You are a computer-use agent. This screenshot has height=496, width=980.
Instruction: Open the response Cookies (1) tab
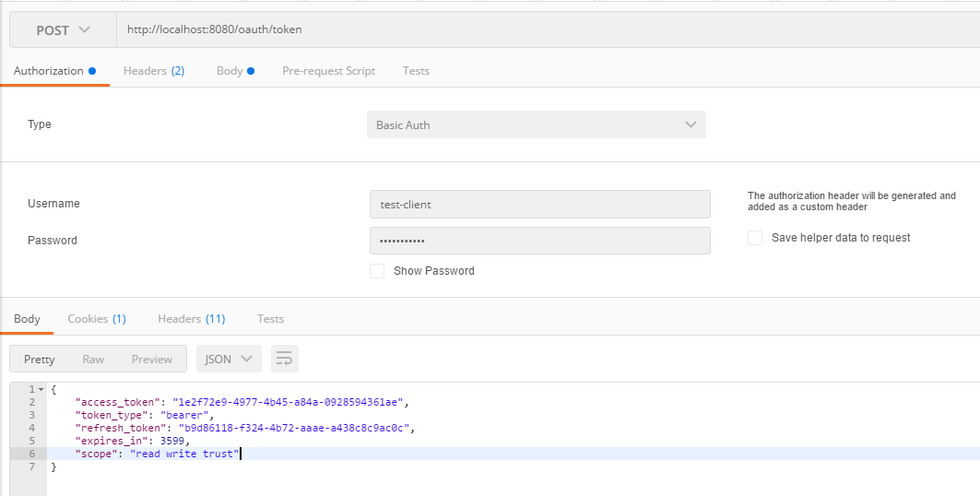click(97, 319)
